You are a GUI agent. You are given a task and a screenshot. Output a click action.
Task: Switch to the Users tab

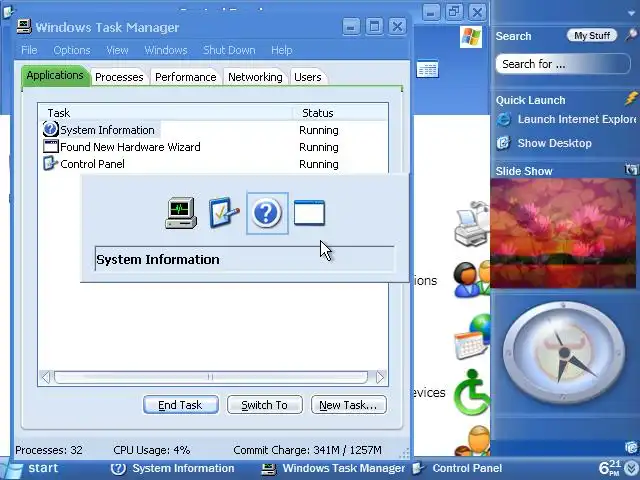click(x=308, y=77)
